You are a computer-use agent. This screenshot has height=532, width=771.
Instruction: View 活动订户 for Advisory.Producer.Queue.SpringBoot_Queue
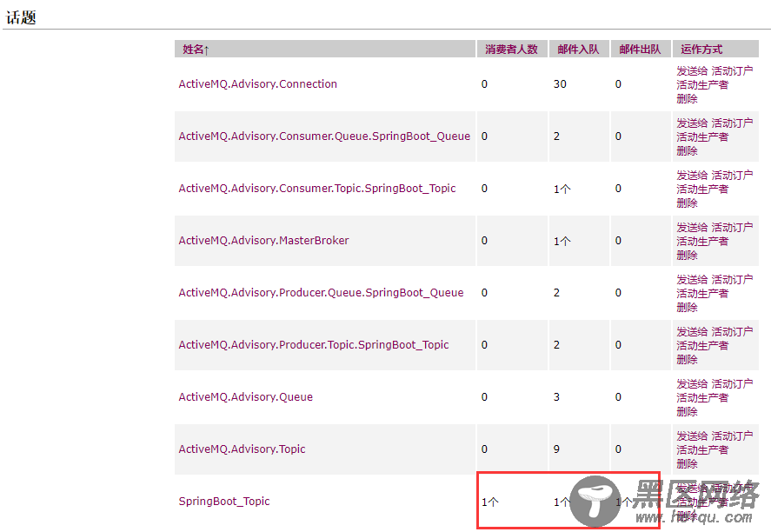point(732,279)
